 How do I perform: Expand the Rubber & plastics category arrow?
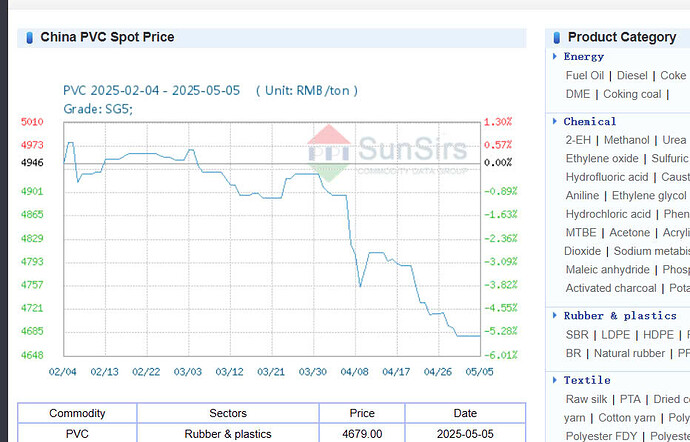(554, 315)
